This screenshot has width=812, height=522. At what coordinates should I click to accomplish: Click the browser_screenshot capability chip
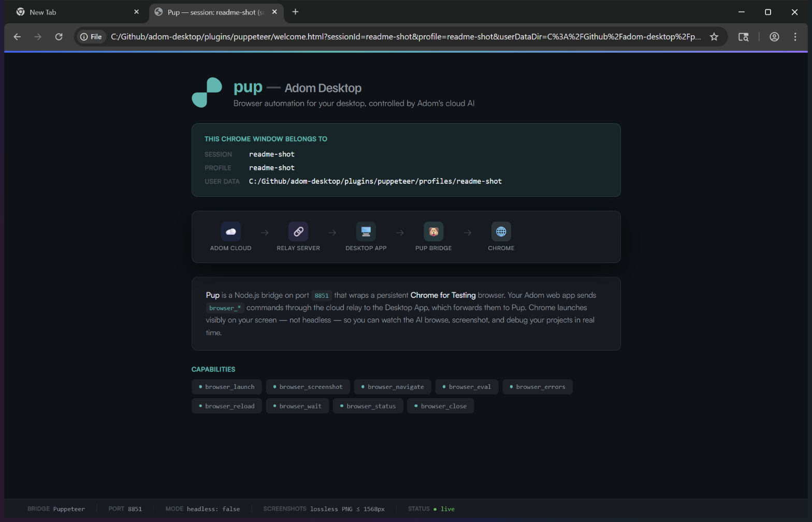[308, 387]
